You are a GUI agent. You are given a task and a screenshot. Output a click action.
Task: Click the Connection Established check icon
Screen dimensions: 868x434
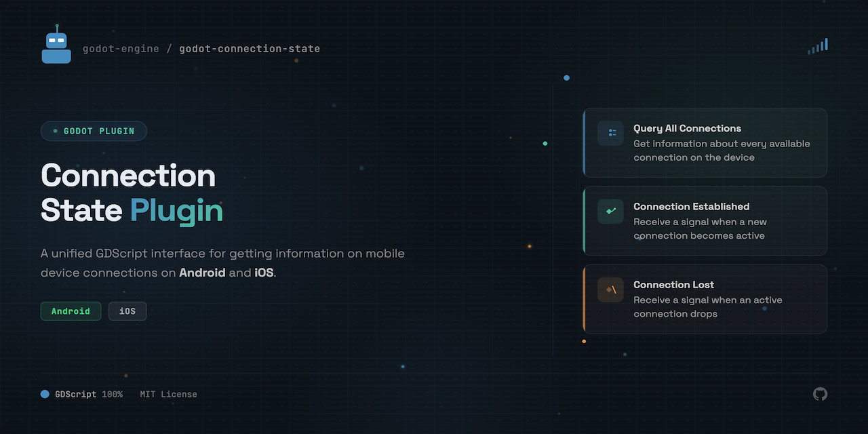[x=610, y=211]
